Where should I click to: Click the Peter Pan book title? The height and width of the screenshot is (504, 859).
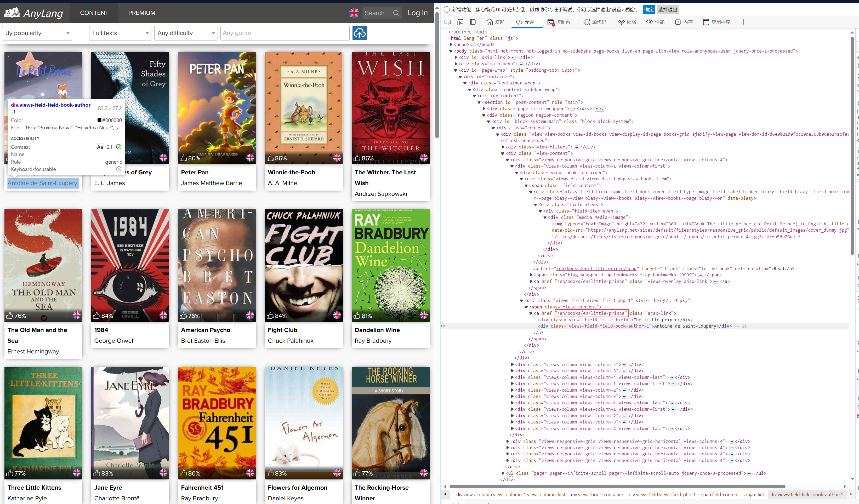[x=195, y=173]
